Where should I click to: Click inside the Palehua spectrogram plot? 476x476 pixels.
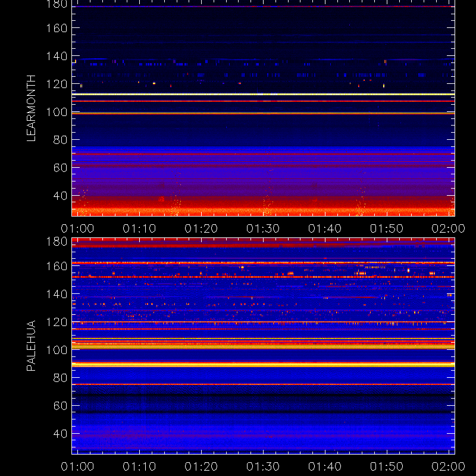(263, 346)
